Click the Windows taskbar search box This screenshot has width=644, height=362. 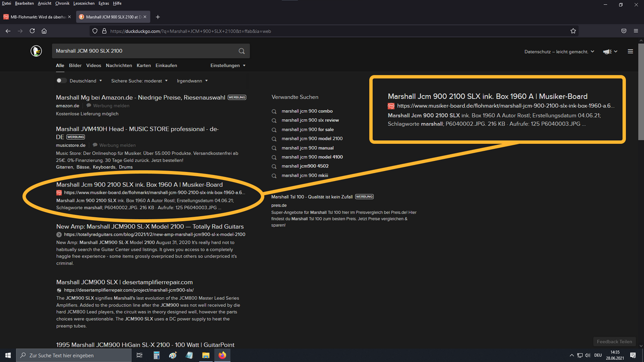[x=74, y=355]
